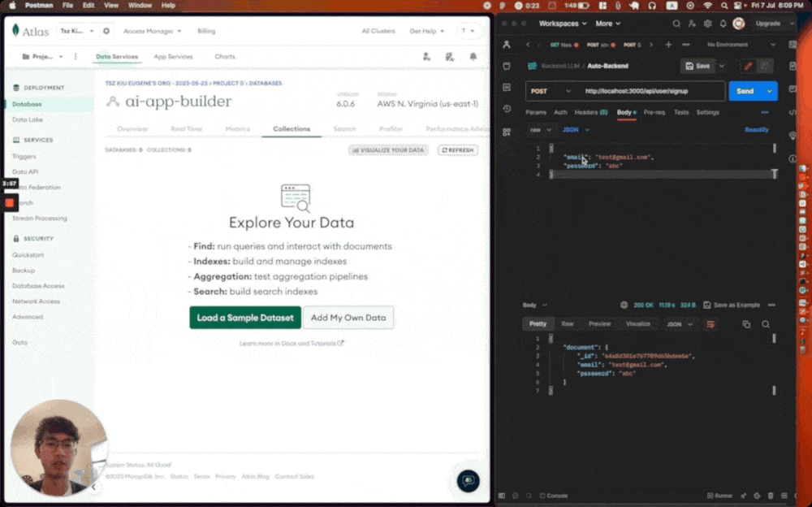Image resolution: width=812 pixels, height=507 pixels.
Task: Open Postman Console in the status bar
Action: click(x=554, y=496)
